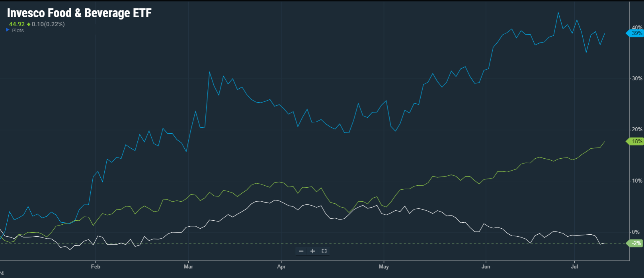Image resolution: width=644 pixels, height=278 pixels.
Task: Click the 10% y-axis label
Action: pyautogui.click(x=637, y=181)
